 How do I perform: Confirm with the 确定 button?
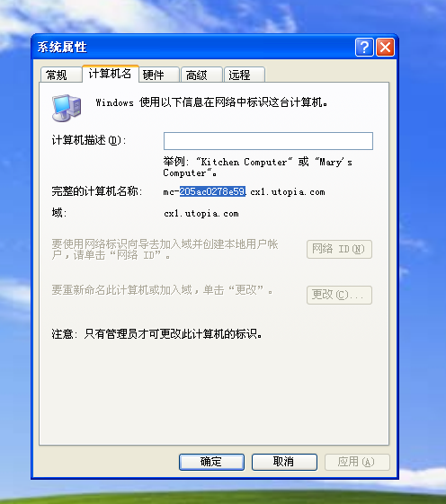coord(211,462)
